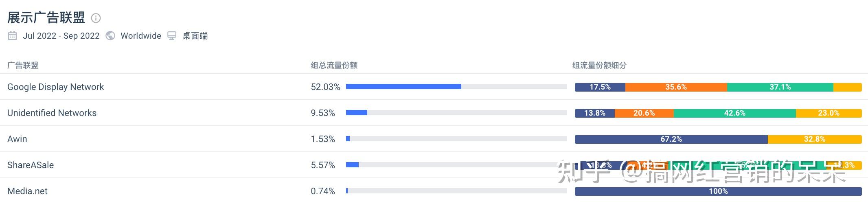This screenshot has width=868, height=206.
Task: Open the Unidentified Networks row
Action: pos(52,113)
